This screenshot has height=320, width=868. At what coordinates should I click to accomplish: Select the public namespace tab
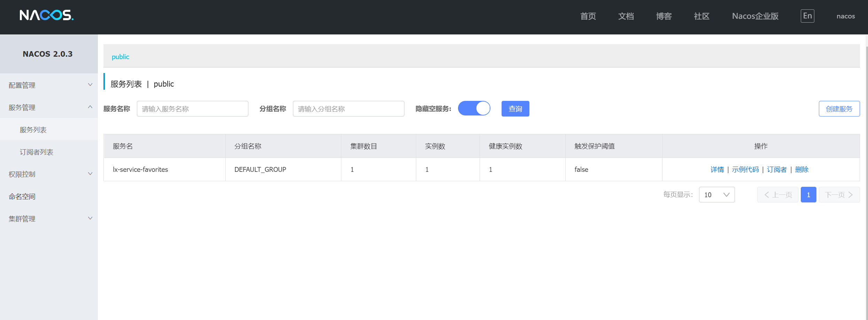(120, 57)
